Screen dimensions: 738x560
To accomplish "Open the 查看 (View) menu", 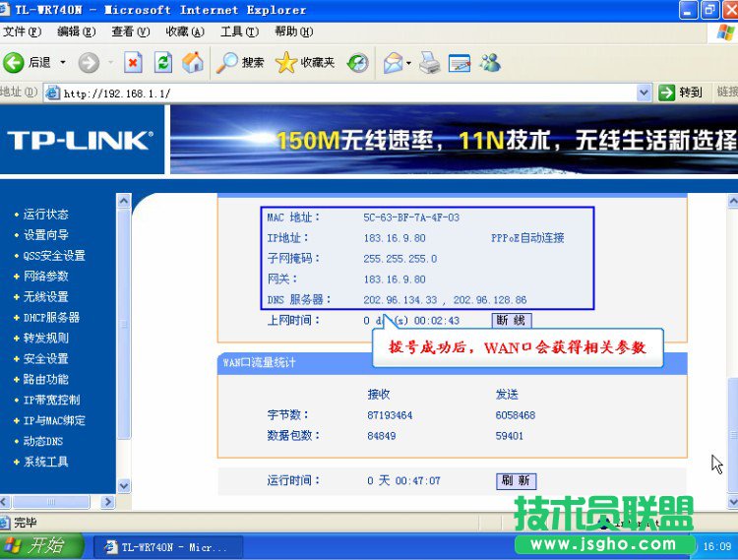I will (x=130, y=32).
